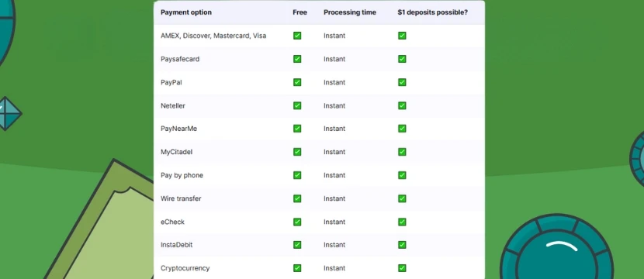Click the $1 deposit checkmark for InstaDebit
Image resolution: width=644 pixels, height=279 pixels.
[402, 245]
